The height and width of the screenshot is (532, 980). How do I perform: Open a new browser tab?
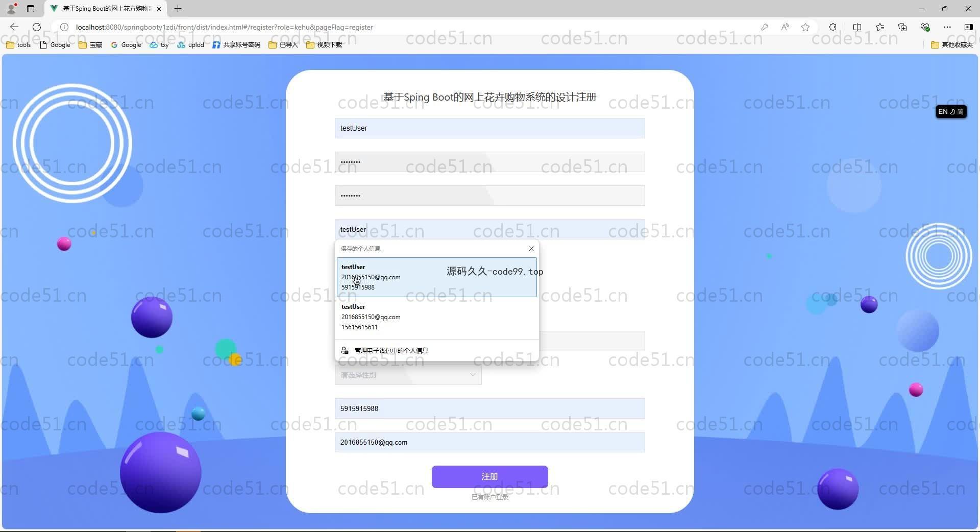178,9
